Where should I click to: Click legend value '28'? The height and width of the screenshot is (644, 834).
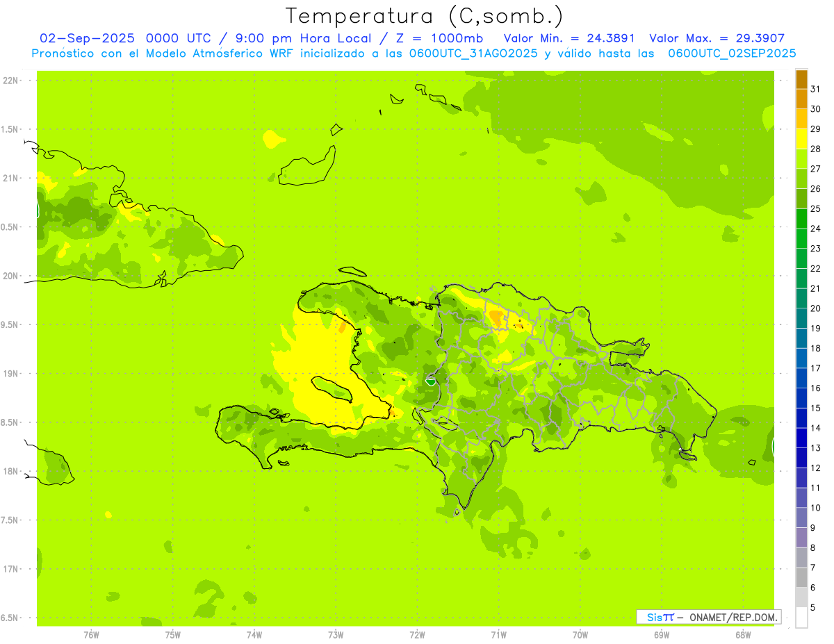[815, 149]
